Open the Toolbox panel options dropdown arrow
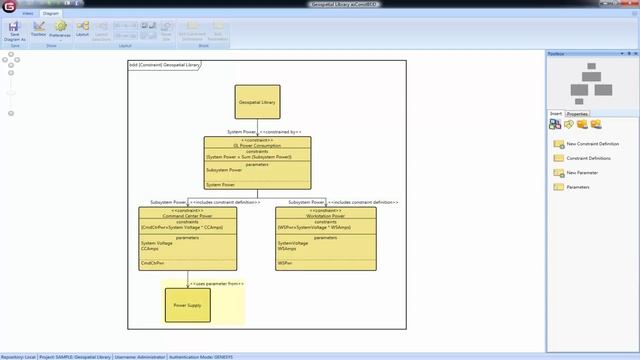This screenshot has width=640, height=360. tap(622, 53)
